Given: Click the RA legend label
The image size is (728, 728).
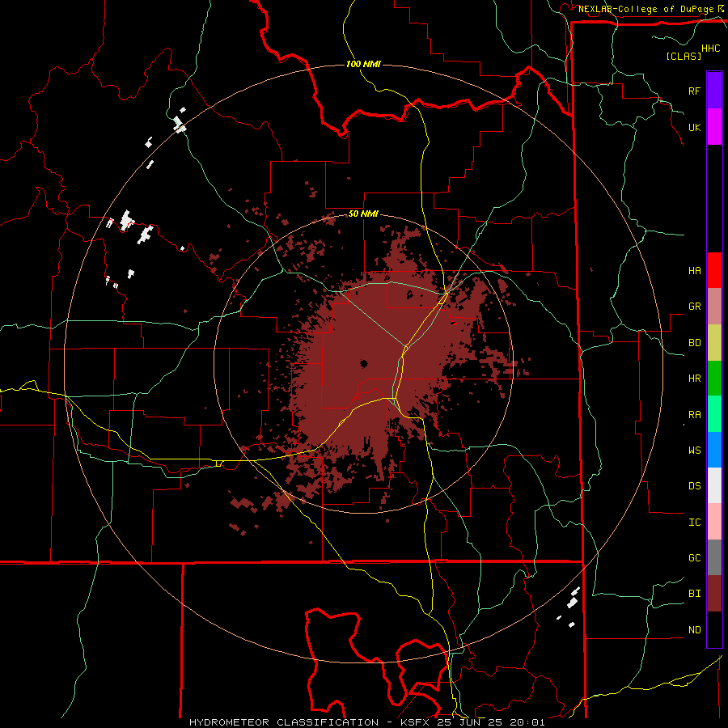Looking at the screenshot, I should [x=695, y=415].
